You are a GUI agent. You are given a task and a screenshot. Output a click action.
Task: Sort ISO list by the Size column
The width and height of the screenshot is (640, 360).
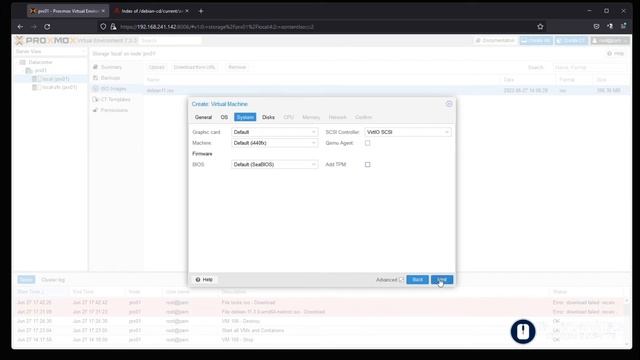coord(610,80)
